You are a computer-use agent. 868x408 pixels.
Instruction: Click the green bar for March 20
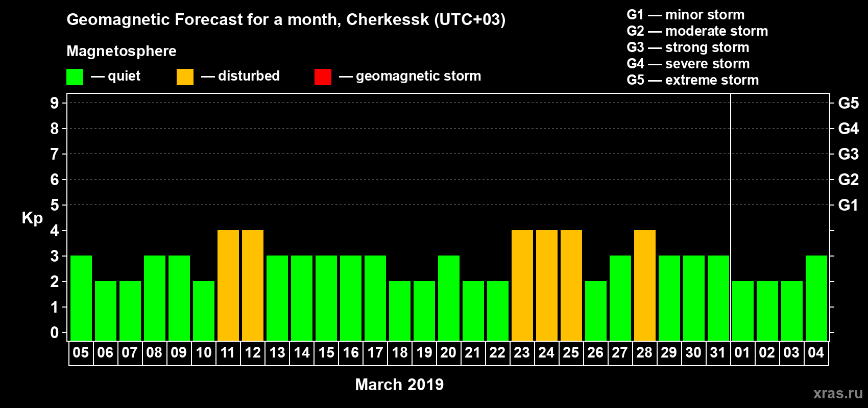coord(449,298)
